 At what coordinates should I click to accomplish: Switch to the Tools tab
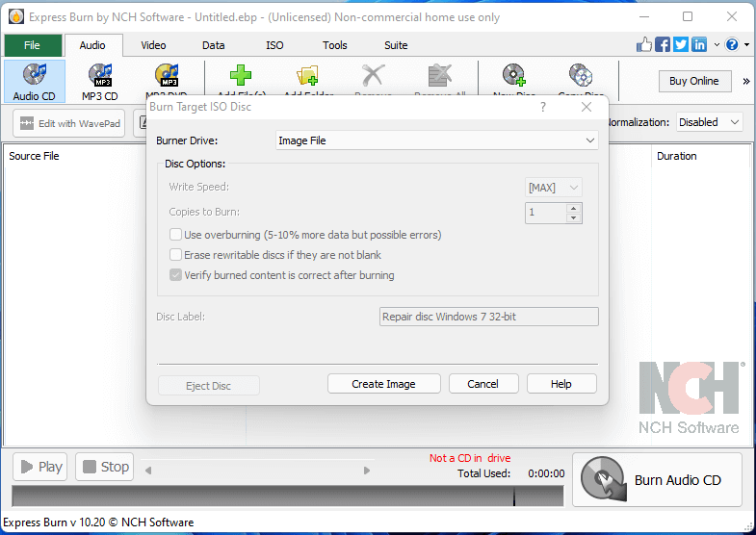coord(335,45)
